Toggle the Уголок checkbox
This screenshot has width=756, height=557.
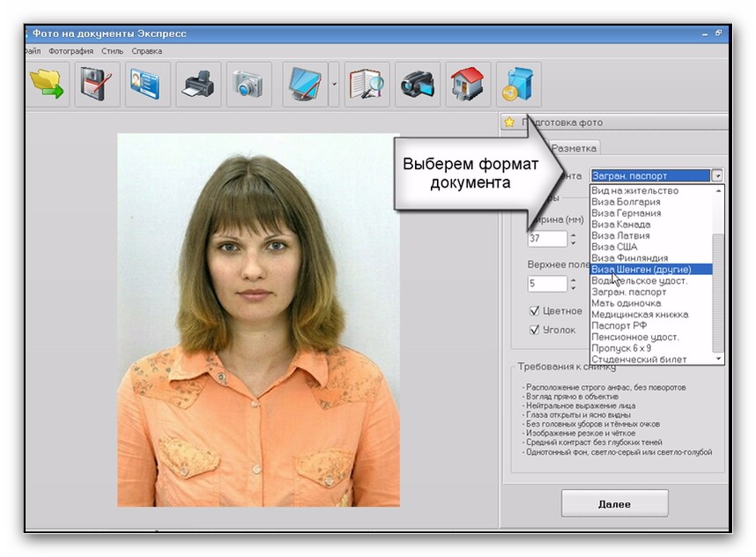pyautogui.click(x=534, y=330)
